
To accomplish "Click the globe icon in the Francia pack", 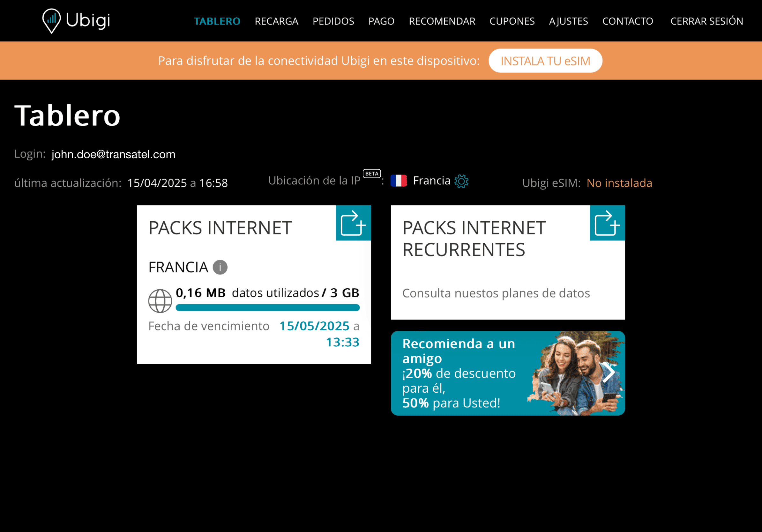I will click(x=160, y=301).
